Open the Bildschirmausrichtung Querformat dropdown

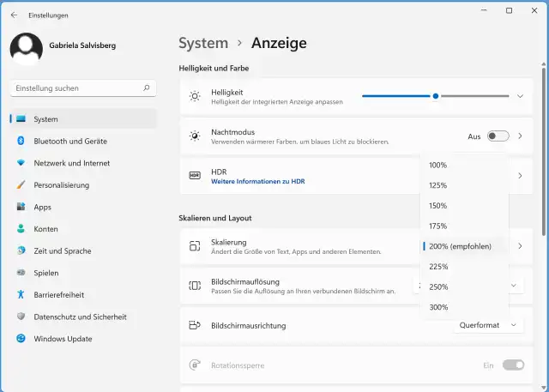pyautogui.click(x=488, y=325)
